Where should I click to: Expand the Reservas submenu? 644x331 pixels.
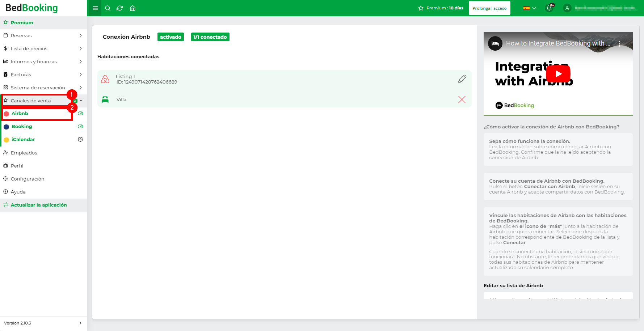pyautogui.click(x=81, y=35)
